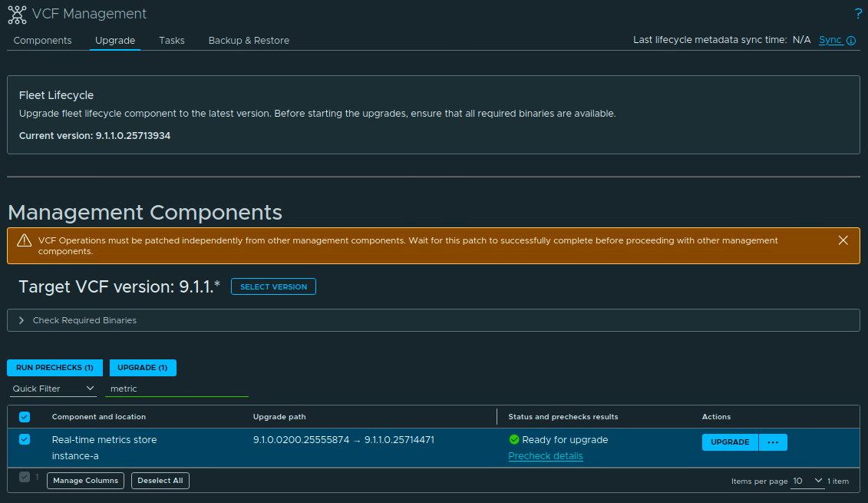Viewport: 868px width, 503px height.
Task: Toggle the select-all header checkbox
Action: point(25,416)
